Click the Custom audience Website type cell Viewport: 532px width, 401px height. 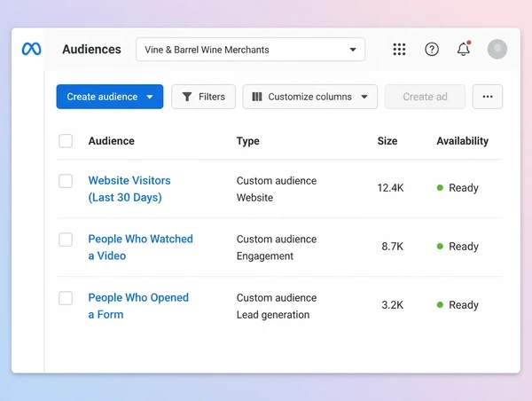pyautogui.click(x=277, y=189)
